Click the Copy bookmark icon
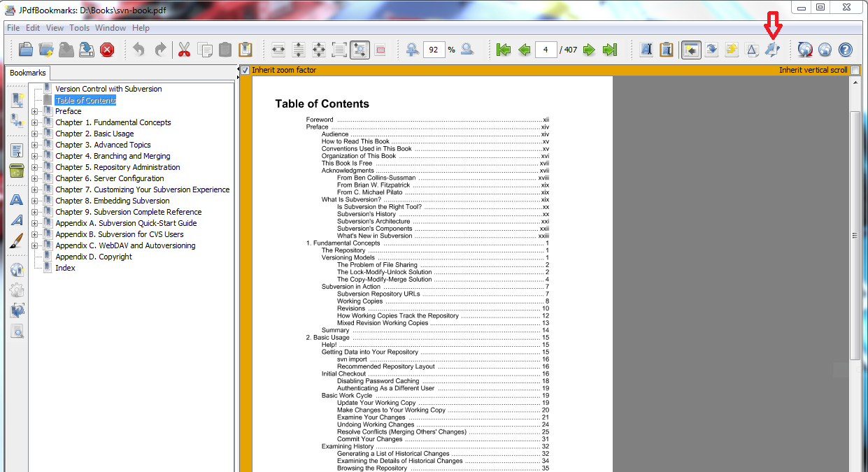The height and width of the screenshot is (472, 868). [x=205, y=50]
